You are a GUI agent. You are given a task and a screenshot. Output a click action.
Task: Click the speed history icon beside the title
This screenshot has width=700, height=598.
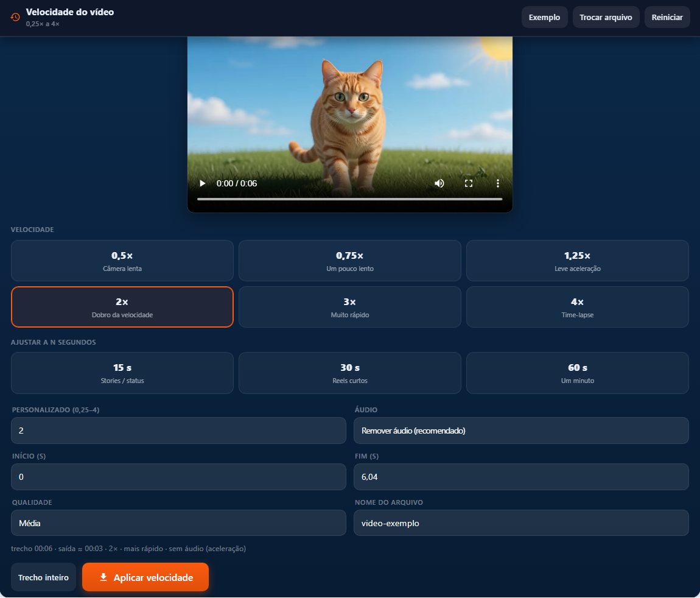(x=15, y=17)
